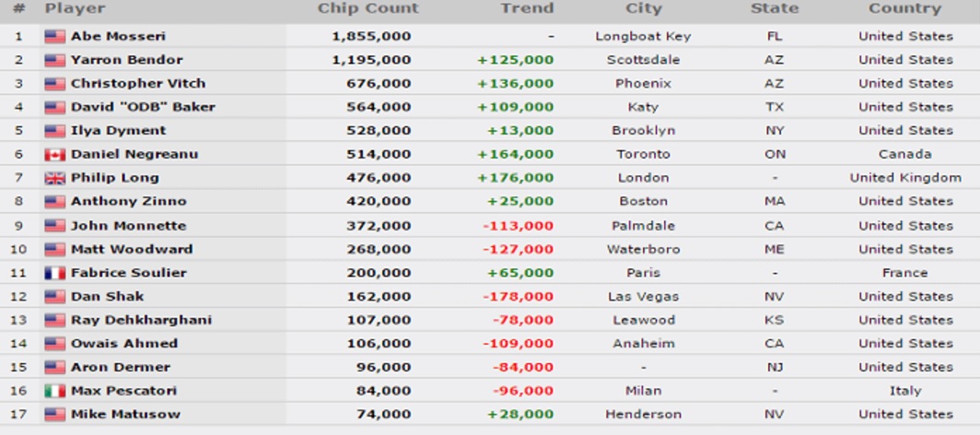The image size is (980, 435).
Task: Click the US flag beside Dan Shak
Action: coord(55,297)
